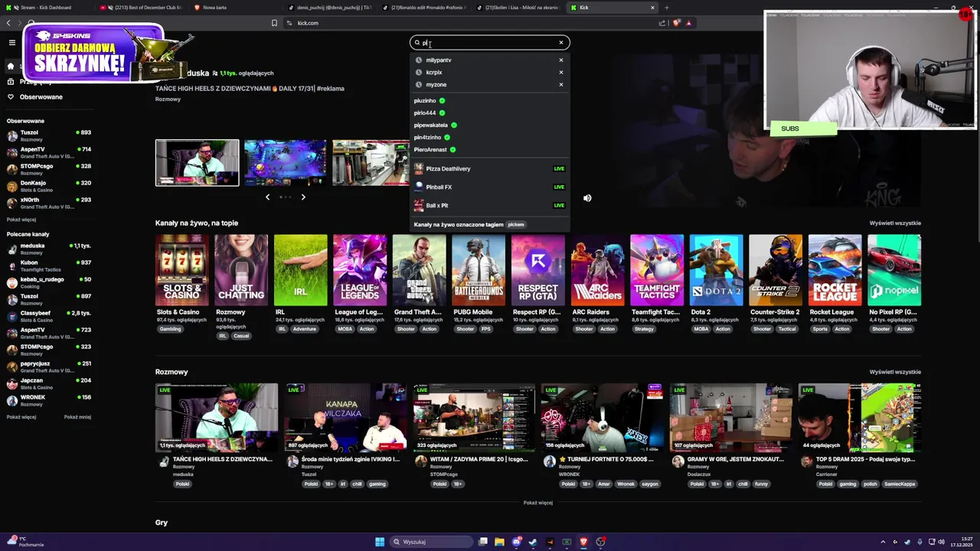980x551 pixels.
Task: Open Windows Start menu
Action: point(380,542)
